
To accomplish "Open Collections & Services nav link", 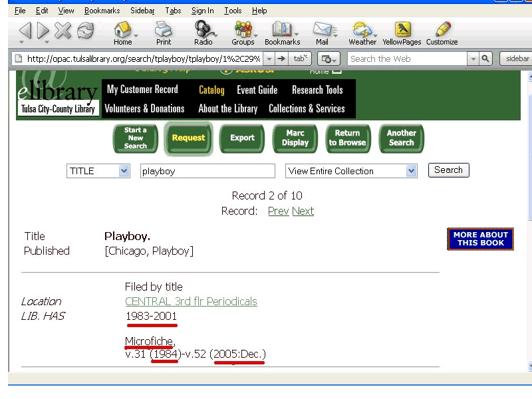I will pyautogui.click(x=307, y=108).
